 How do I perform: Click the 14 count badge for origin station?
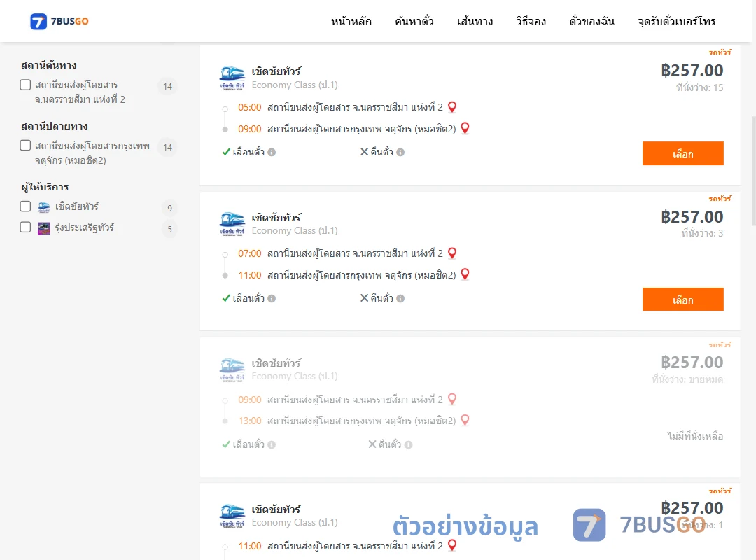tap(167, 86)
